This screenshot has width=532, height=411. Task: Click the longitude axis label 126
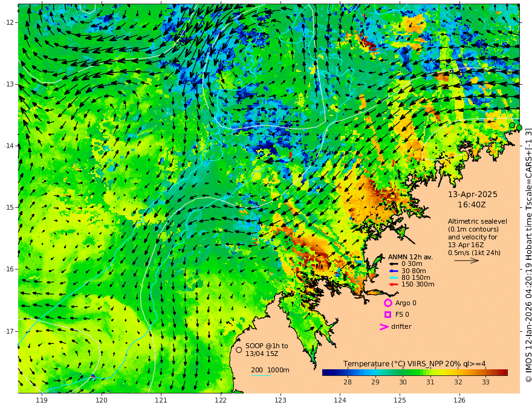459,401
